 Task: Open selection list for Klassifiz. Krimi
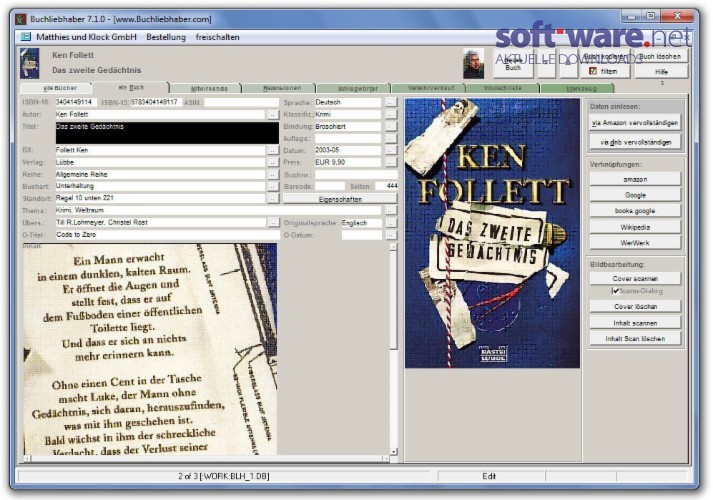[390, 115]
